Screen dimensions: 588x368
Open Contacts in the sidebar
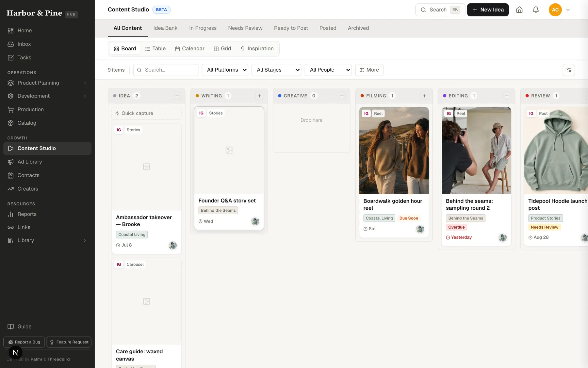(x=47, y=175)
